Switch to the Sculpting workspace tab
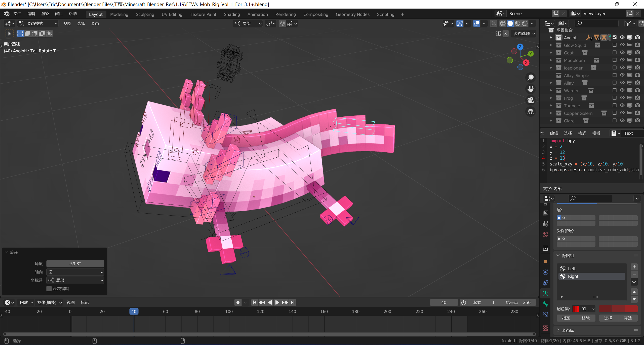 coord(145,14)
